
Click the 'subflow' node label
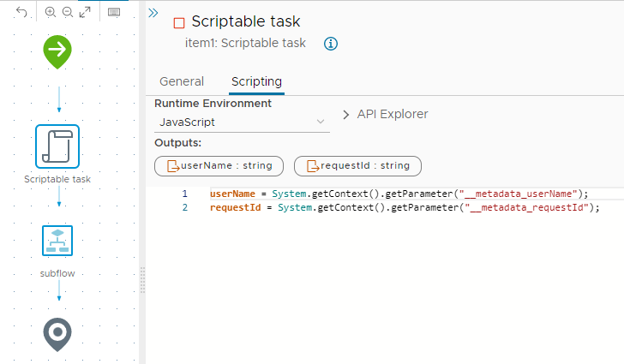[x=57, y=273]
